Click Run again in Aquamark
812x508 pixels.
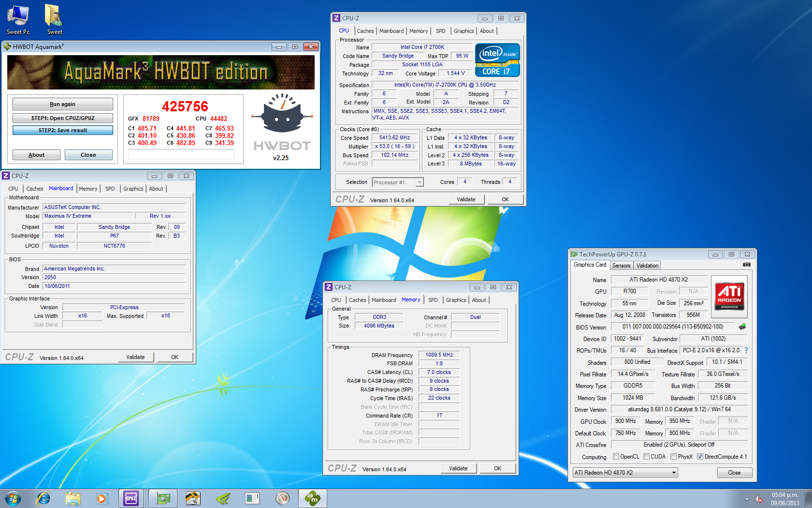point(63,104)
